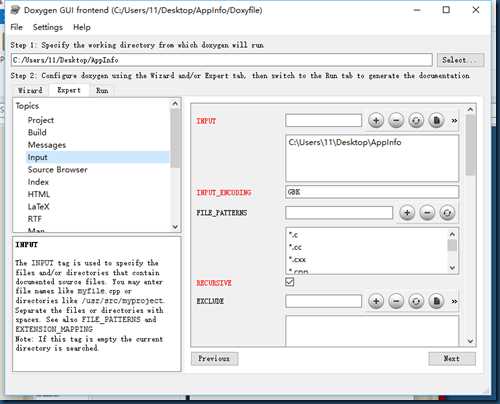
Task: Click the Select... working directory button
Action: pos(460,60)
